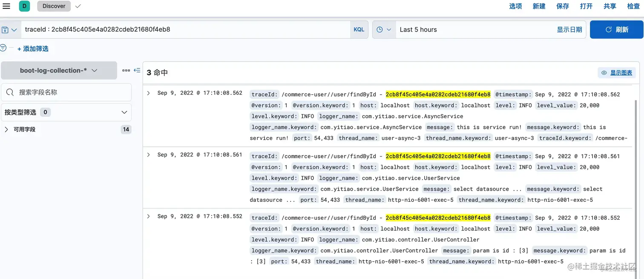Click the 搜索字段名称 search field
Screen dimensions: 644x279
[66, 92]
